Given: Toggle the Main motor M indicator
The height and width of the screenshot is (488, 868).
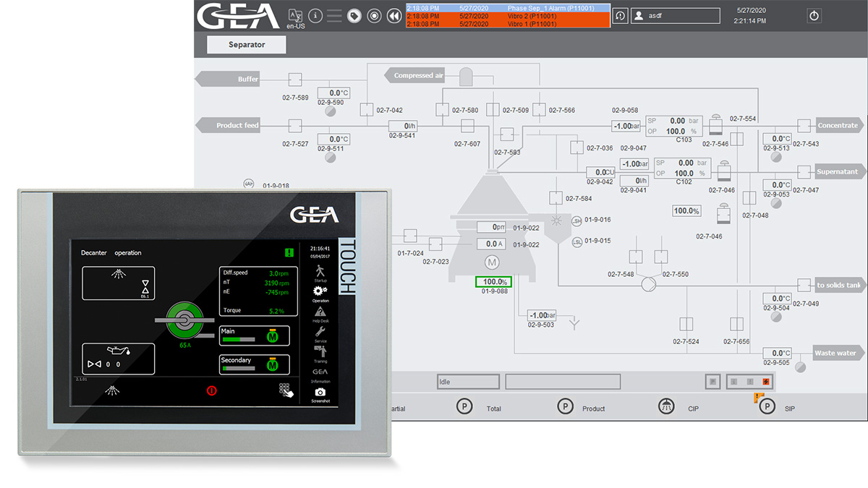Looking at the screenshot, I should pos(273,335).
